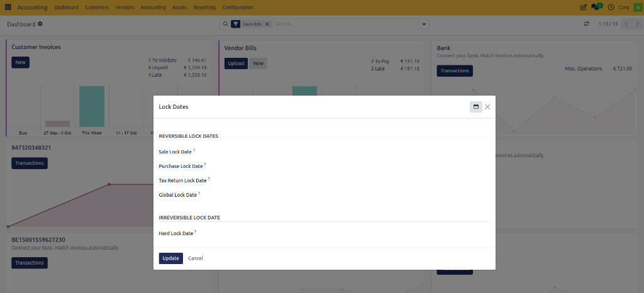Screen dimensions: 644x293
Task: Click the 1 To Validate link
Action: coord(163,60)
